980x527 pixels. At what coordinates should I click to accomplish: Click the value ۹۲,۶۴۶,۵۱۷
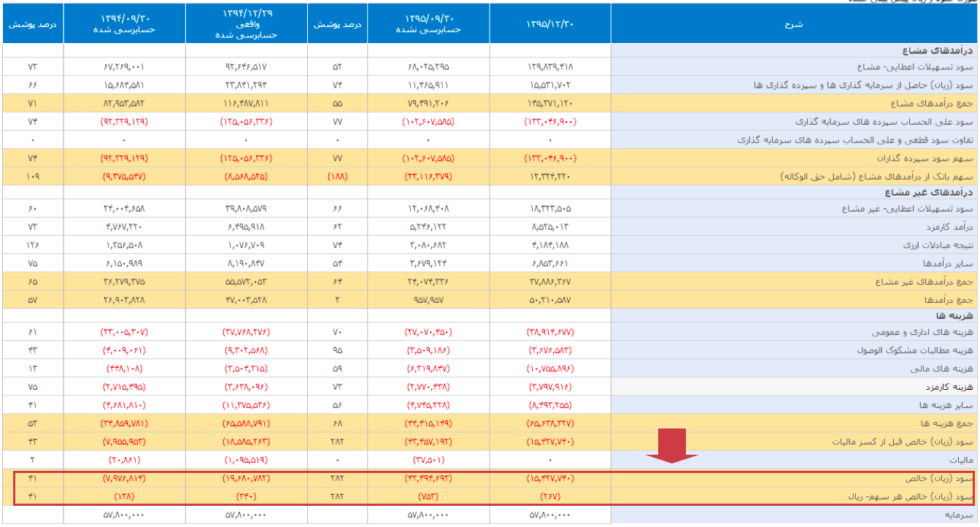(x=246, y=66)
